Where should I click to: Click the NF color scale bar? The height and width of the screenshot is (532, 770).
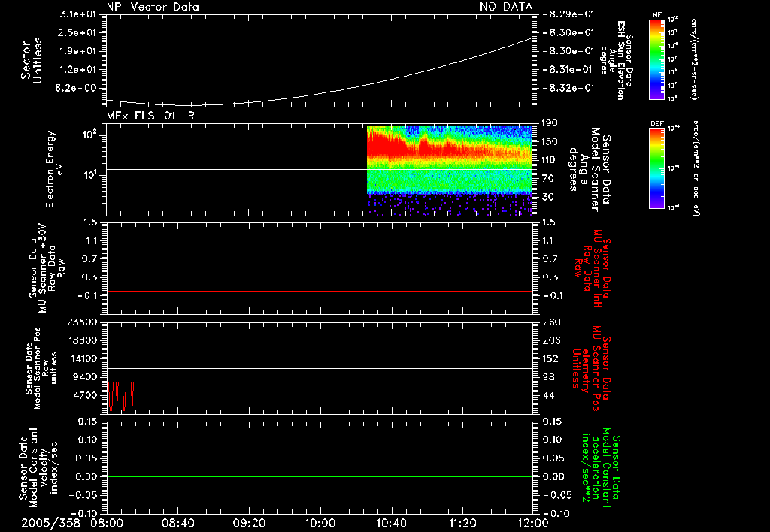point(657,59)
